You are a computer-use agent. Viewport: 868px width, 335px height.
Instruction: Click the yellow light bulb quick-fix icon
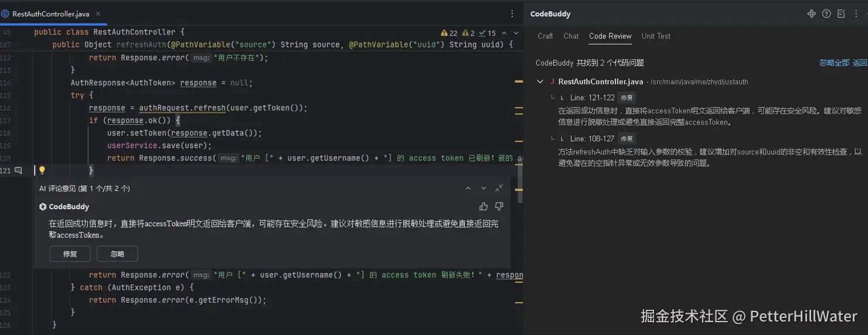click(x=42, y=170)
